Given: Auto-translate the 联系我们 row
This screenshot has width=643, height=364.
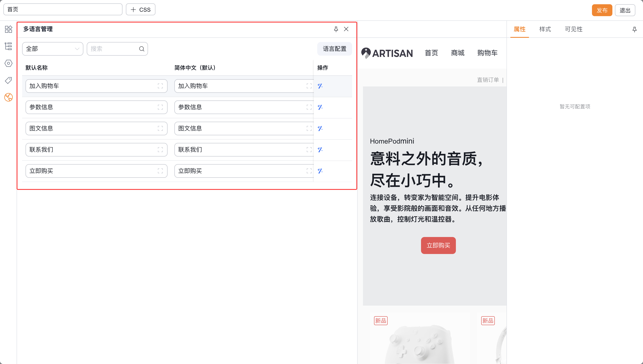Looking at the screenshot, I should pos(320,150).
